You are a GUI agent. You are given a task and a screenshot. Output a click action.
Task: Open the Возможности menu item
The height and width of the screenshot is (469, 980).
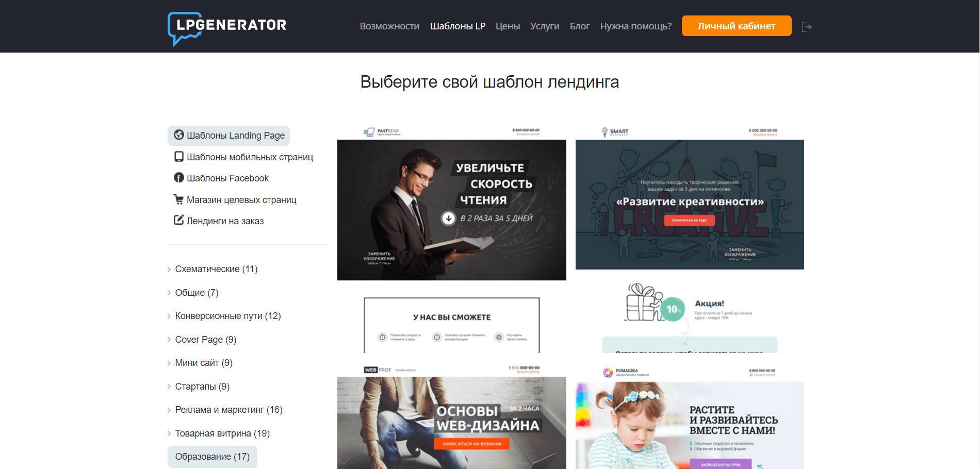pyautogui.click(x=389, y=26)
